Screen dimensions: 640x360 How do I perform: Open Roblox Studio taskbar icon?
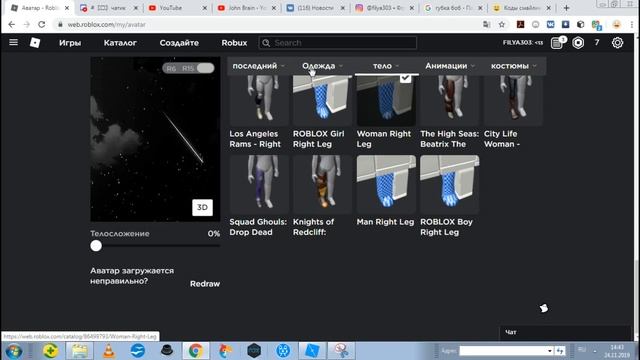tap(312, 351)
